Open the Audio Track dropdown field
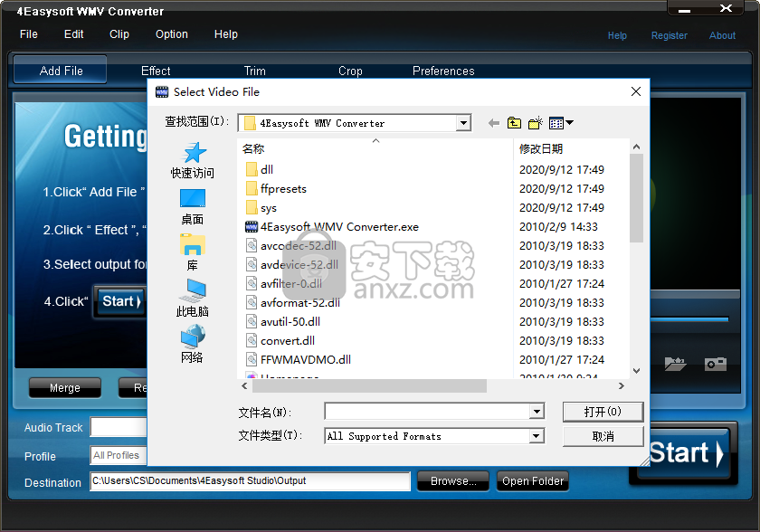 click(119, 427)
